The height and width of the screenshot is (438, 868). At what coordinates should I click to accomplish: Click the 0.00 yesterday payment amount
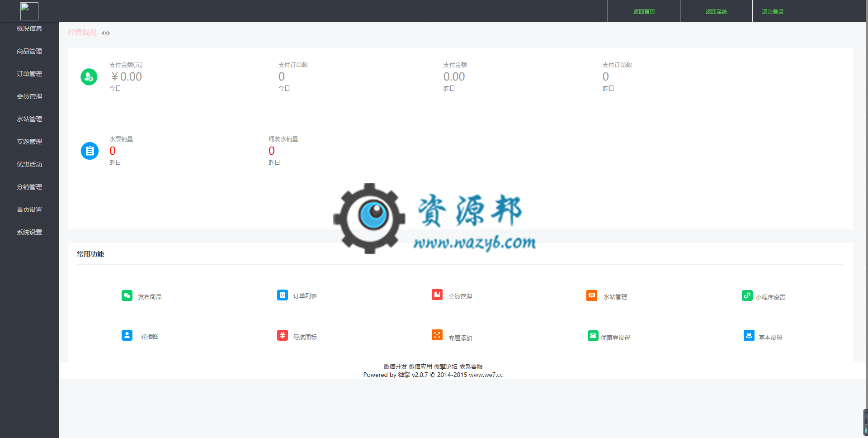click(454, 77)
